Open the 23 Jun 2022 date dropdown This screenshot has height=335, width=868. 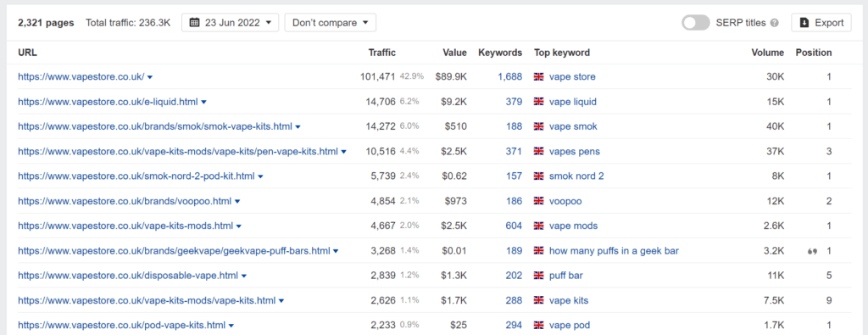point(231,23)
